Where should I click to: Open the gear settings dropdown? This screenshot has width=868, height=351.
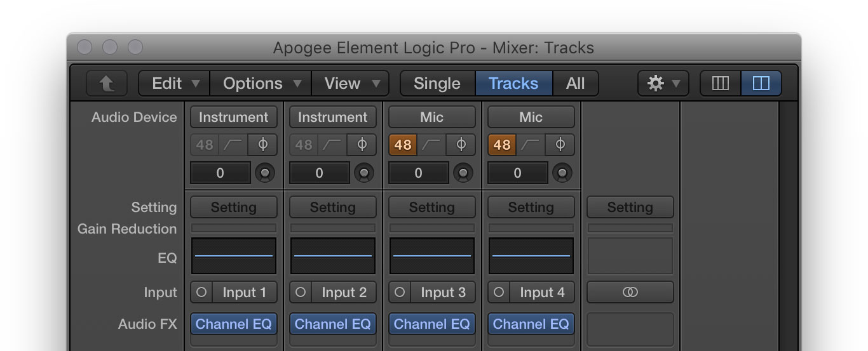(x=663, y=83)
